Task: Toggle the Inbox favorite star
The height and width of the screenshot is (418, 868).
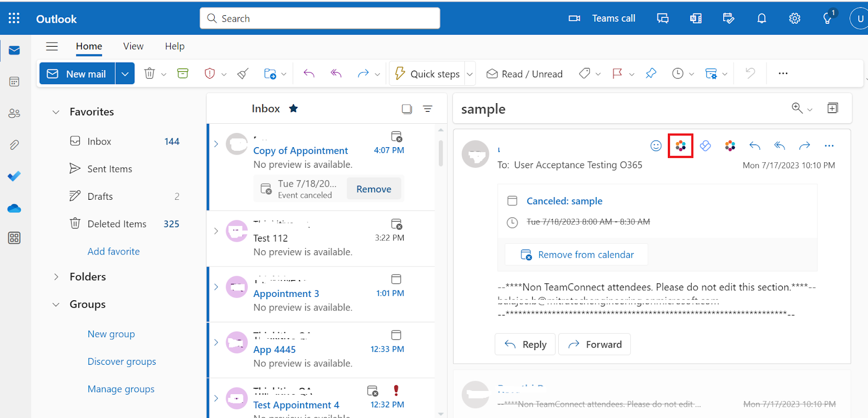Action: (293, 108)
